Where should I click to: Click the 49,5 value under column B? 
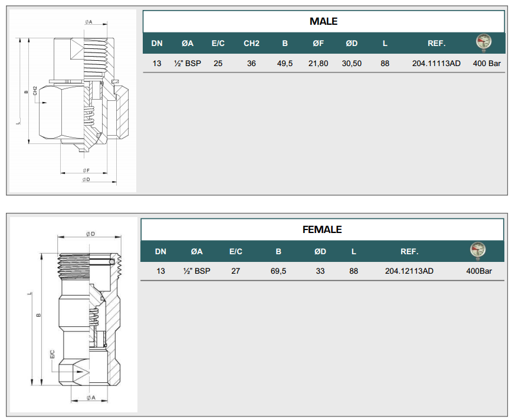coord(285,63)
